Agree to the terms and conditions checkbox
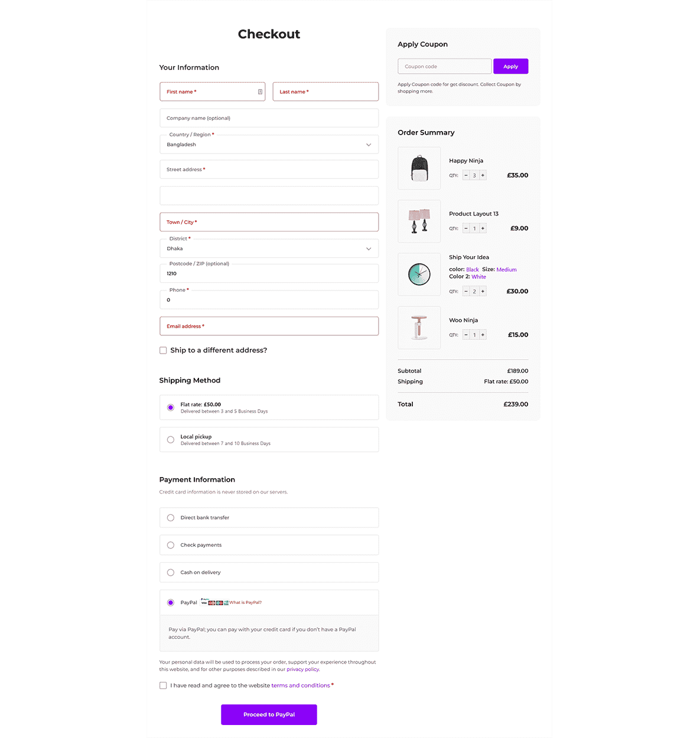This screenshot has height=738, width=700. coord(163,685)
